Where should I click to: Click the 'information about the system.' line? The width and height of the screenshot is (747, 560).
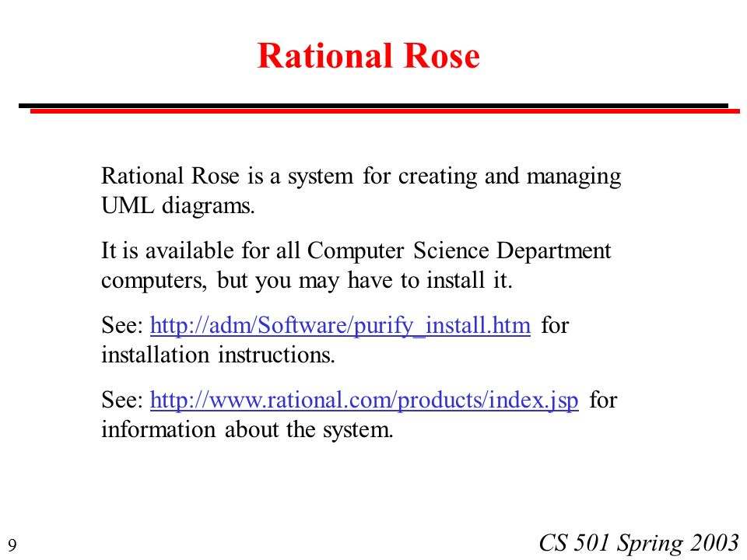(x=247, y=430)
